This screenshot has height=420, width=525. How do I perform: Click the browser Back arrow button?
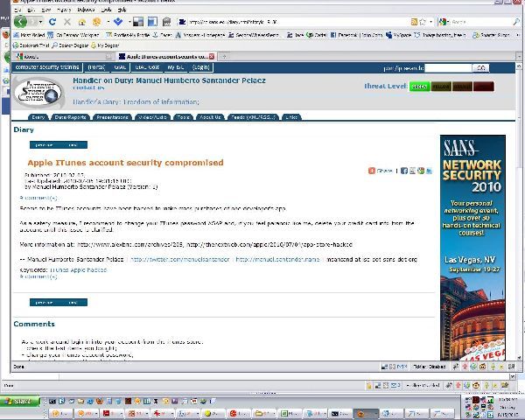(x=20, y=21)
